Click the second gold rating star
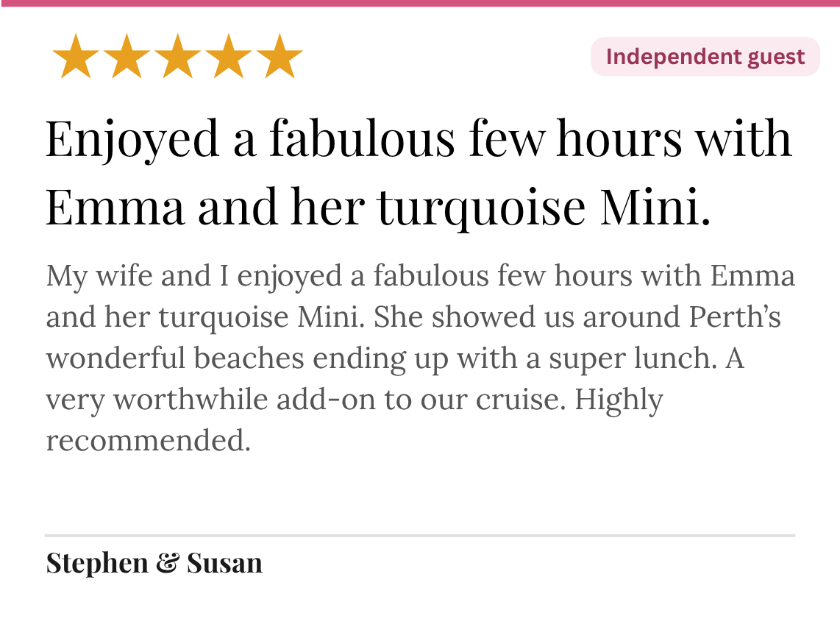This screenshot has width=840, height=630. [127, 56]
